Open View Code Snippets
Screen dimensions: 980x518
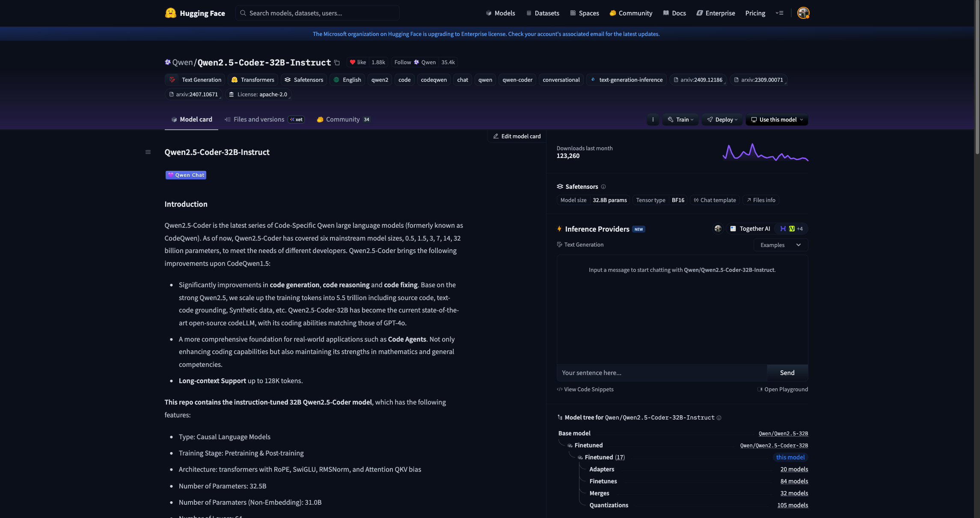tap(585, 389)
